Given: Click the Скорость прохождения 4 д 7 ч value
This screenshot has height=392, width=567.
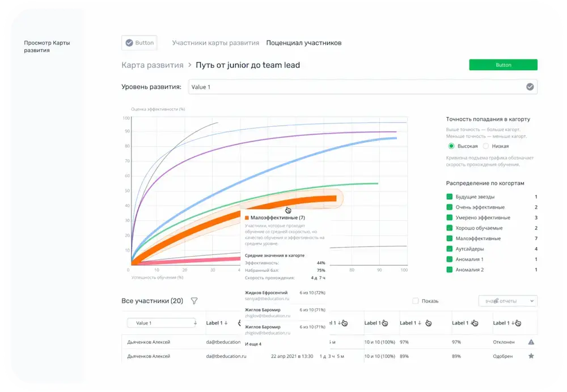Looking at the screenshot, I should click(x=318, y=278).
